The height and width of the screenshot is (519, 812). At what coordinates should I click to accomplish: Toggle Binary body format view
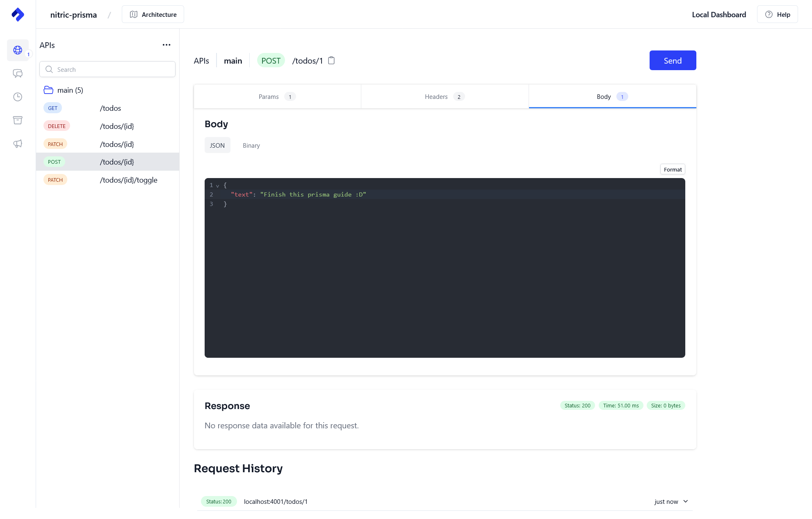(x=251, y=145)
